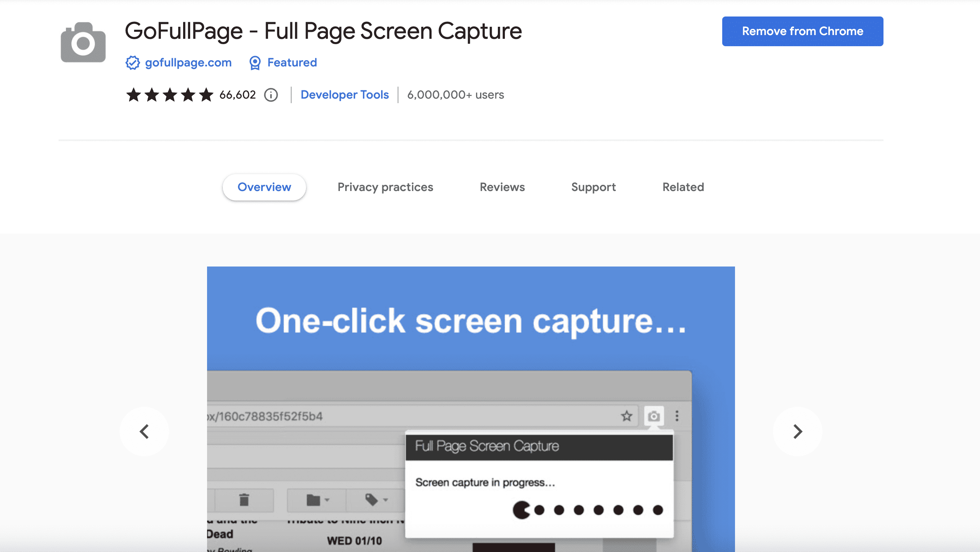
Task: Click the camera capture icon in the promo screenshot
Action: (x=654, y=416)
